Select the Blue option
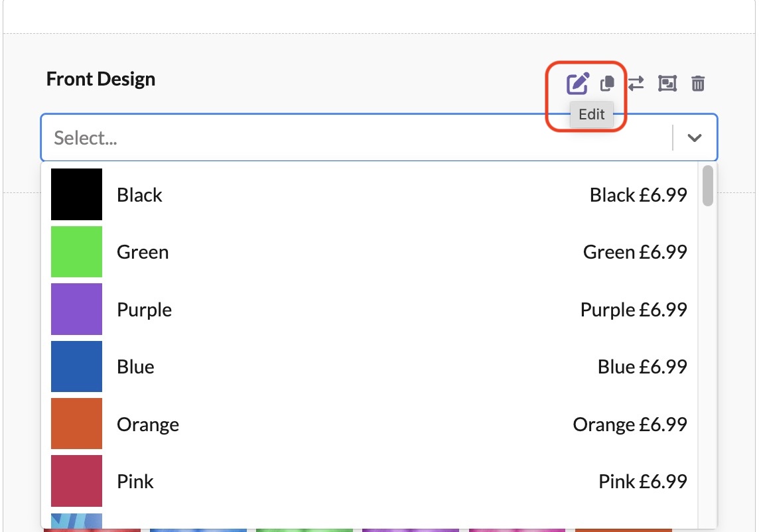 click(x=135, y=367)
